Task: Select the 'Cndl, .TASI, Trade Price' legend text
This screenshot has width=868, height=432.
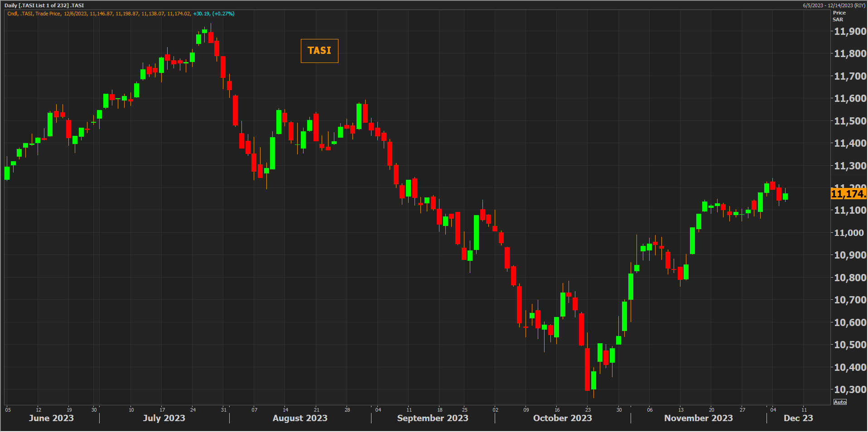Action: point(34,14)
